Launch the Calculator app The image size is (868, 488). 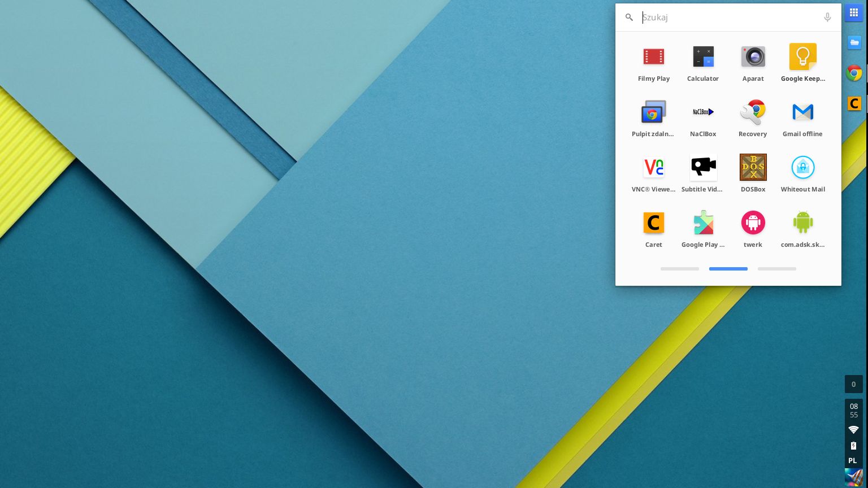tap(704, 57)
